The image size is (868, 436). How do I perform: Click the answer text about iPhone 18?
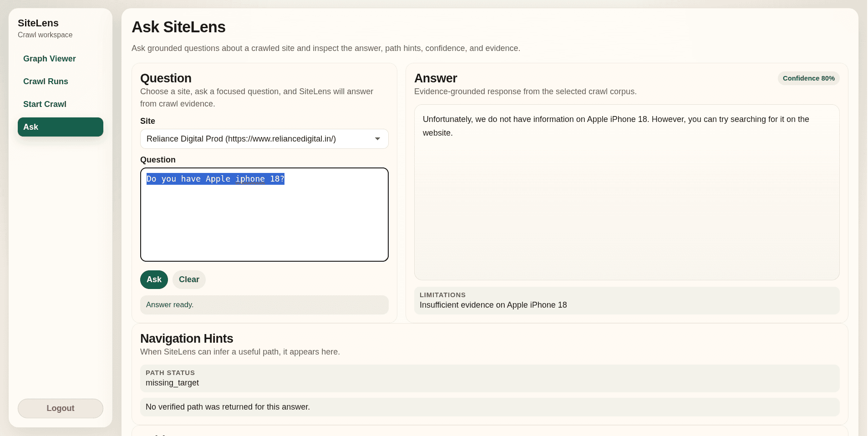coord(616,126)
